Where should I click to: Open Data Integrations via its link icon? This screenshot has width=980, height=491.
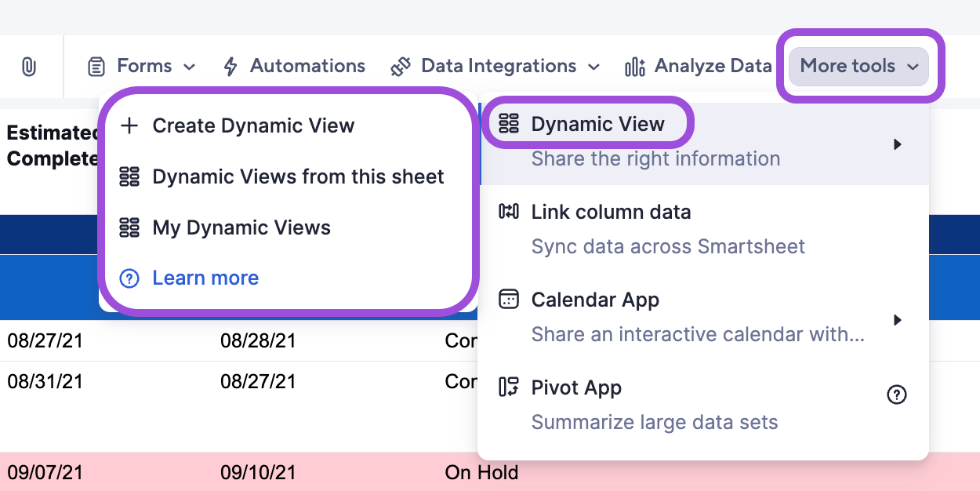pyautogui.click(x=400, y=66)
